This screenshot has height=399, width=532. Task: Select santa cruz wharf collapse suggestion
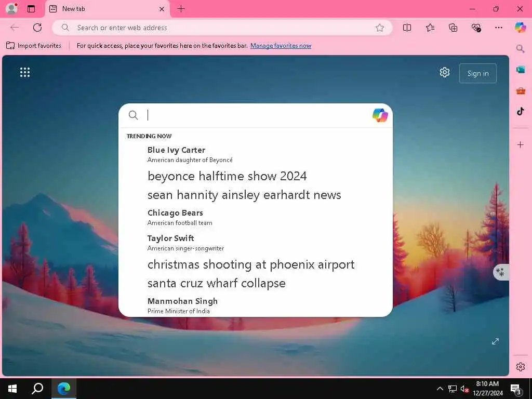[x=256, y=283]
